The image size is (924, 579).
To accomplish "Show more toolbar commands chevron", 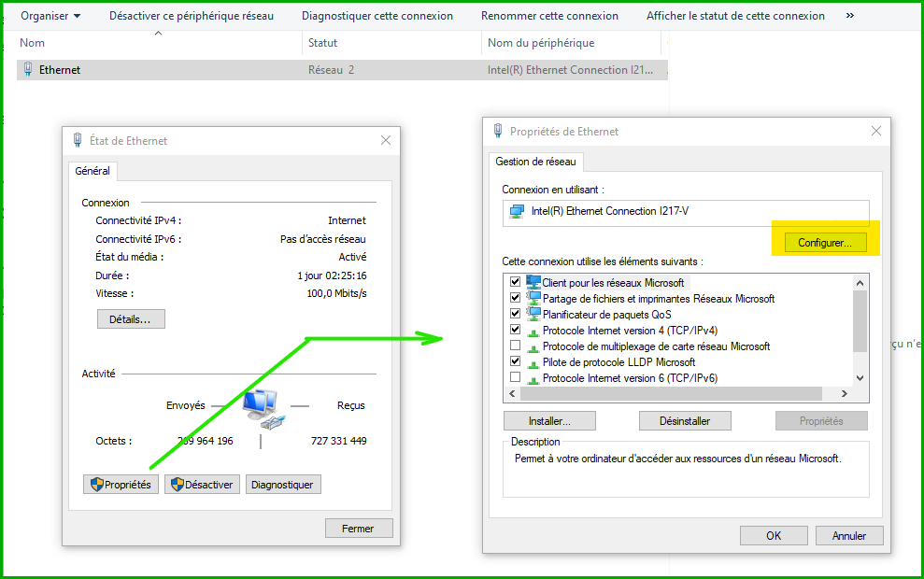I will [850, 15].
